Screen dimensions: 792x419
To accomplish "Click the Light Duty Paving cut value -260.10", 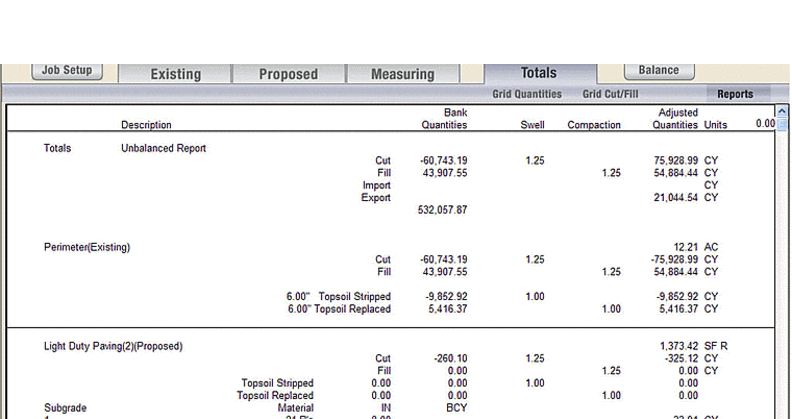I will pyautogui.click(x=451, y=358).
